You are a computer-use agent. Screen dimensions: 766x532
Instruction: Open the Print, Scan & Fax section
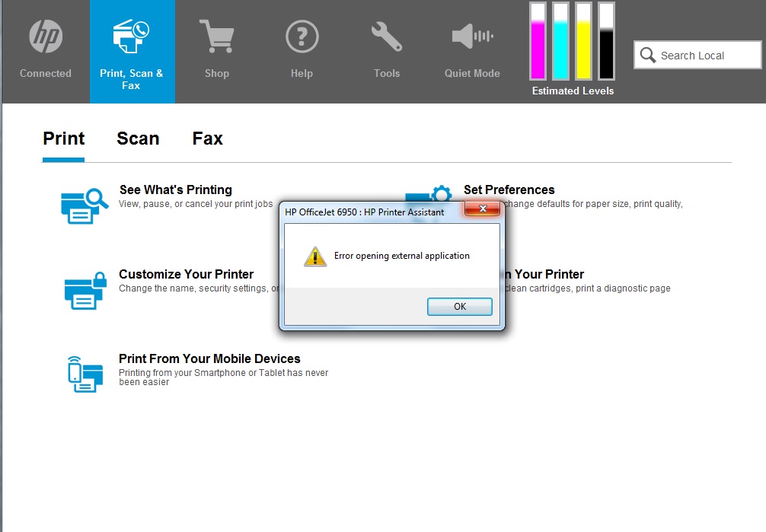point(132,51)
